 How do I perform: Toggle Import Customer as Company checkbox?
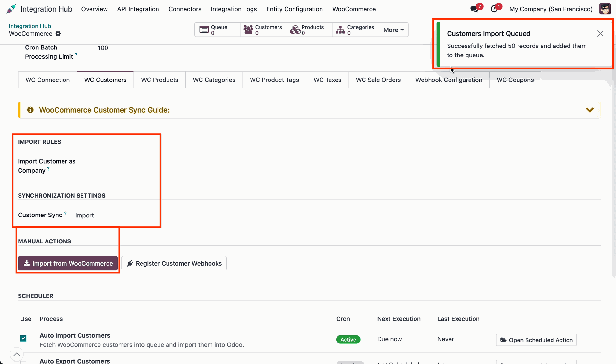(x=94, y=161)
